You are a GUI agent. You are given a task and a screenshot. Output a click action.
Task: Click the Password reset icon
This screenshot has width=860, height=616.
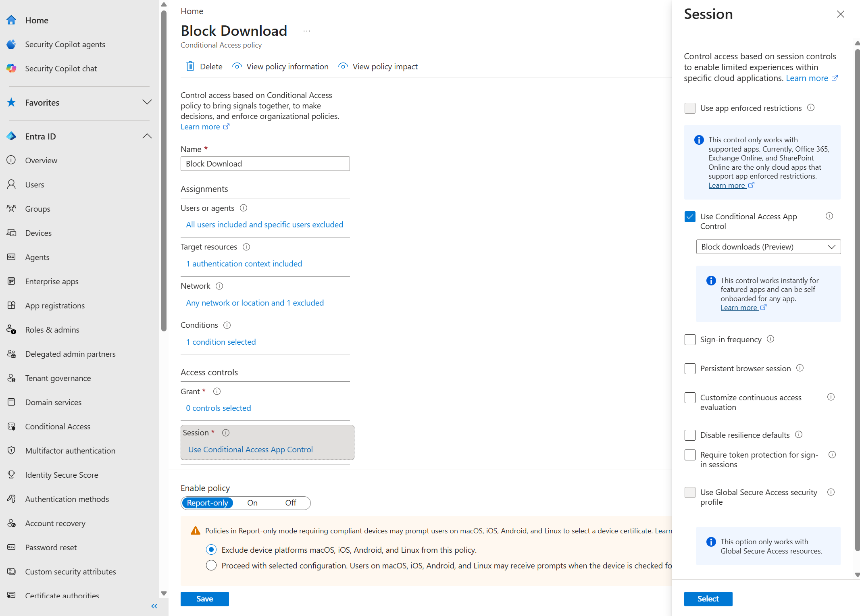(11, 547)
